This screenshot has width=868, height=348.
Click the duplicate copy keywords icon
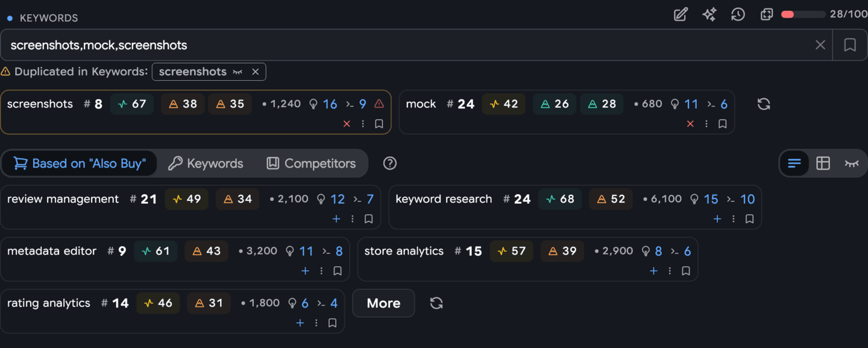767,14
